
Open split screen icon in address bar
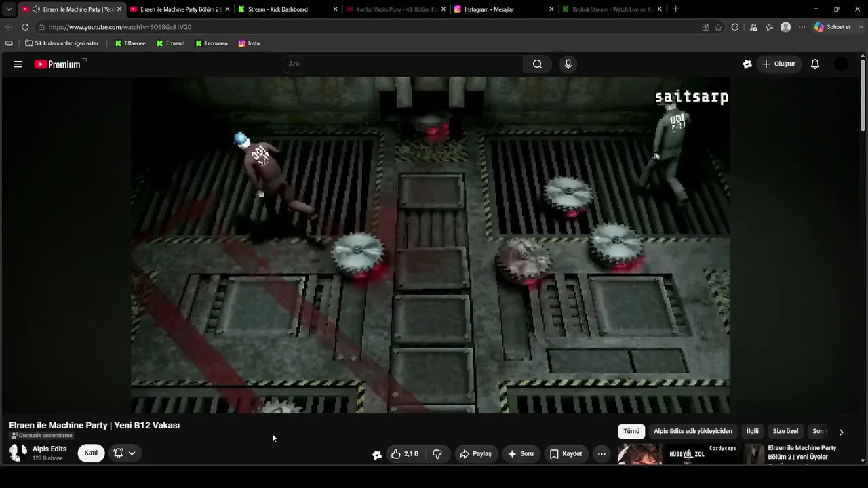[x=705, y=27]
